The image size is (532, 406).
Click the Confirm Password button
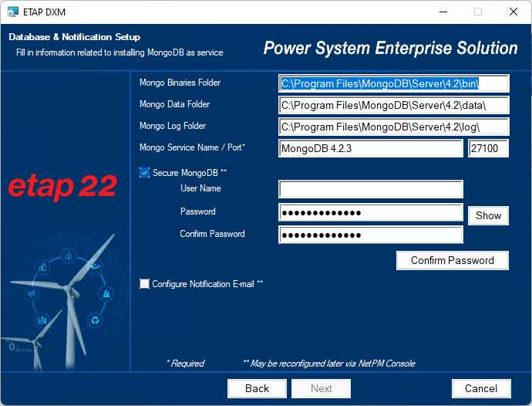tap(453, 261)
